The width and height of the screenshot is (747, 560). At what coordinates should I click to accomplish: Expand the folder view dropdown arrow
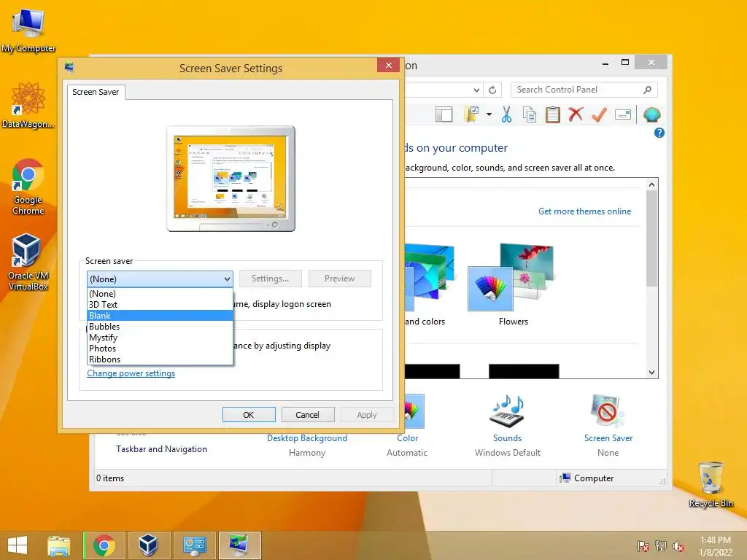[489, 114]
